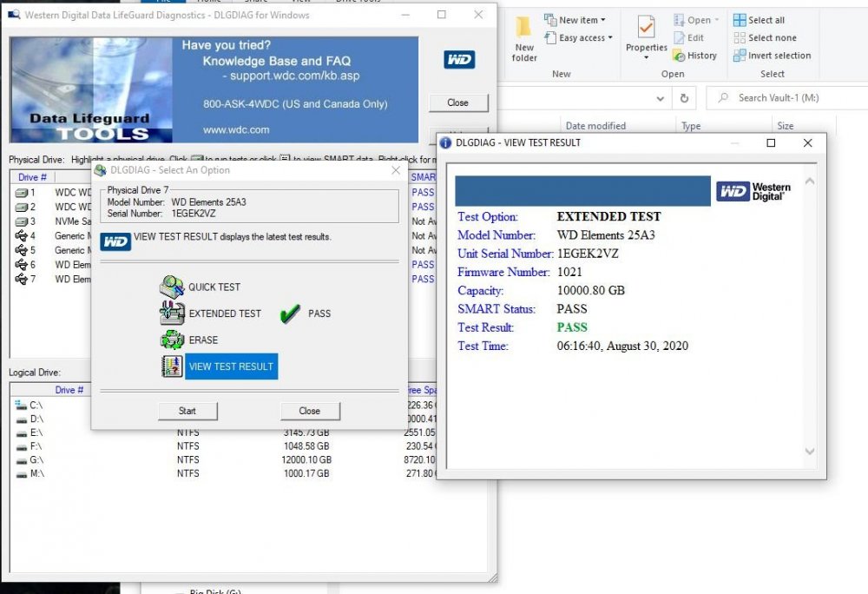Click Close in Select An Option dialog
Viewport: 868px width, 594px height.
[310, 411]
